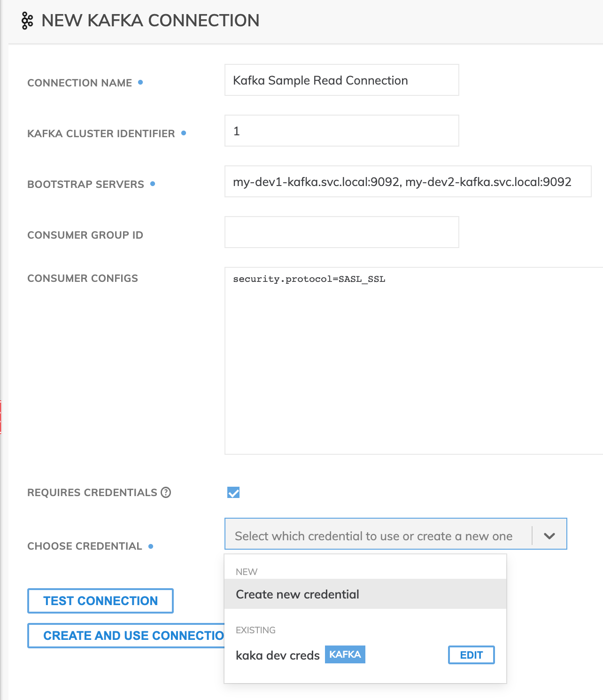The image size is (603, 700).
Task: Click the CONSUMER GROUP ID label
Action: pos(85,235)
